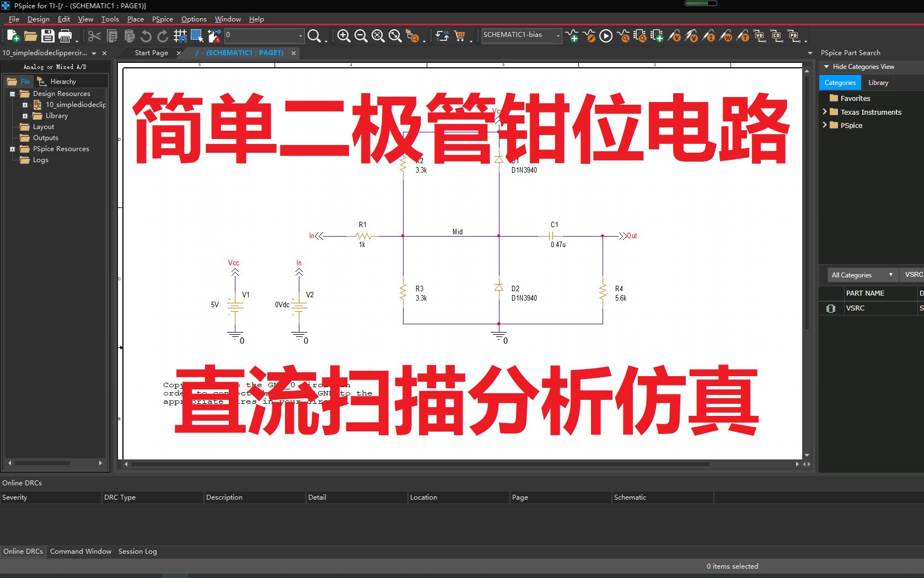Collapse the Categories View using Hide Categories View
This screenshot has height=578, width=924.
coord(862,66)
